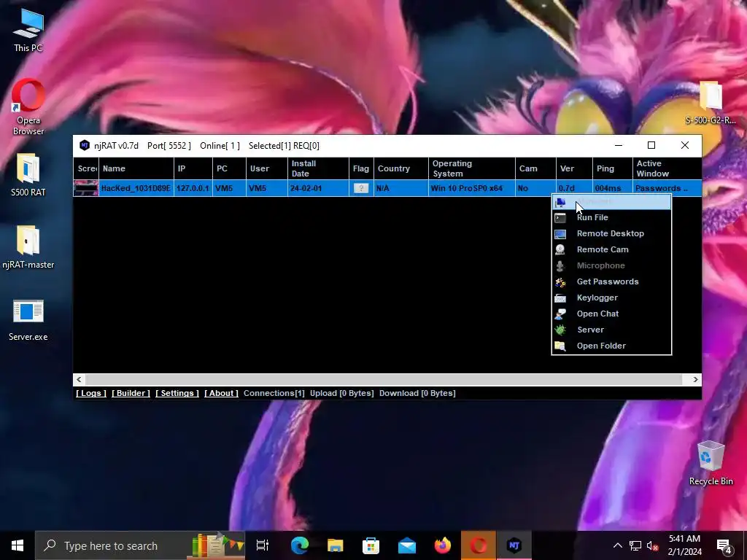
Task: Launch Firefox from the taskbar
Action: pyautogui.click(x=443, y=545)
